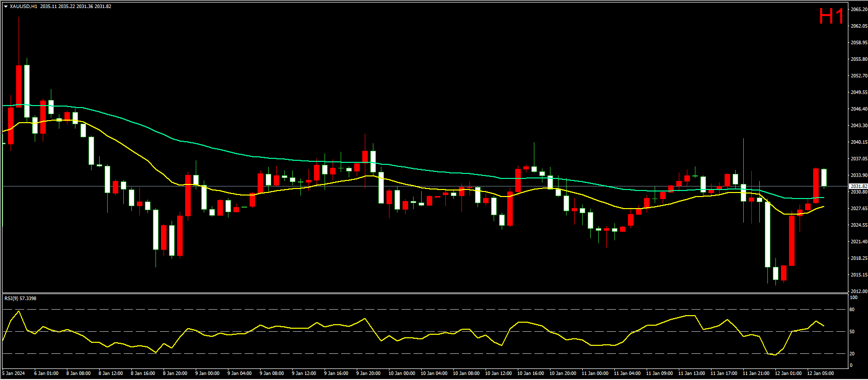The width and height of the screenshot is (868, 380).
Task: Select the XAUUSD,H1 chart title text
Action: [23, 7]
